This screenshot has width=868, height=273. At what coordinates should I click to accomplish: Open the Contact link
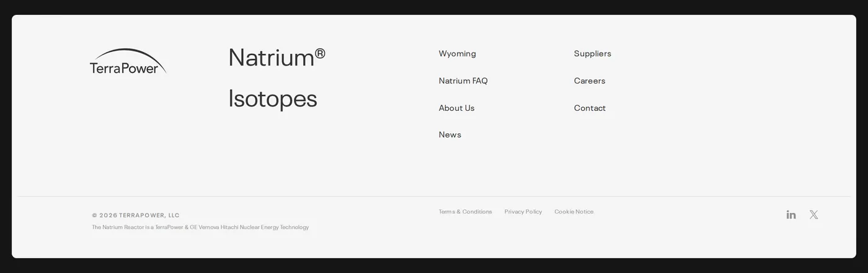click(x=590, y=108)
